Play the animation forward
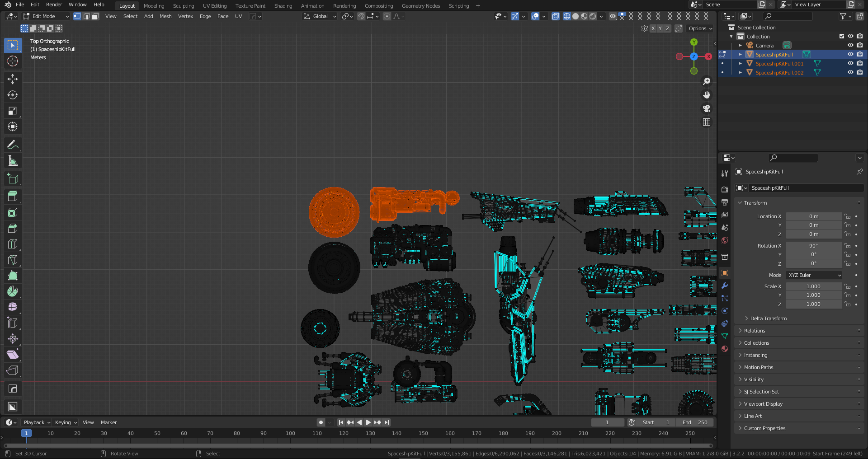868x459 pixels. coord(368,422)
